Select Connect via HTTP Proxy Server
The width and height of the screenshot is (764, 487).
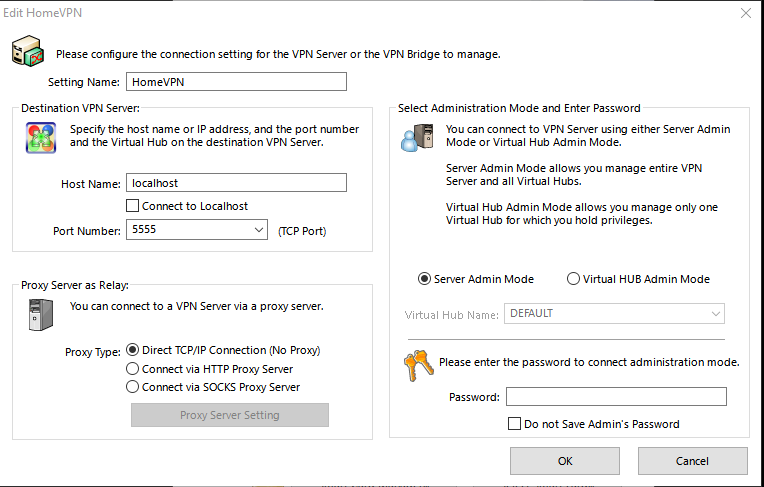[133, 369]
